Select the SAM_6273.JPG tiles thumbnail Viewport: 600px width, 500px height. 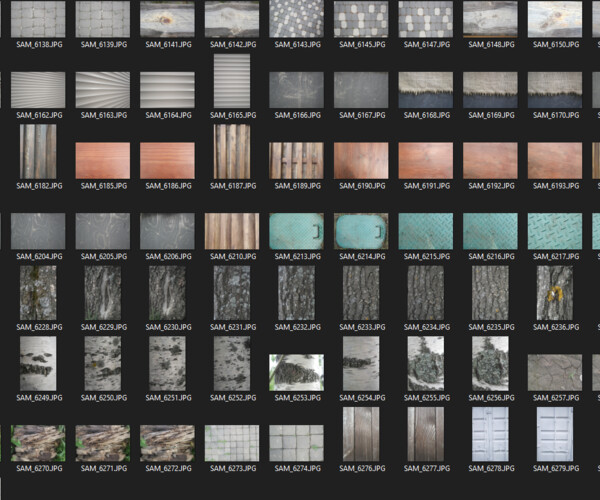[232, 443]
